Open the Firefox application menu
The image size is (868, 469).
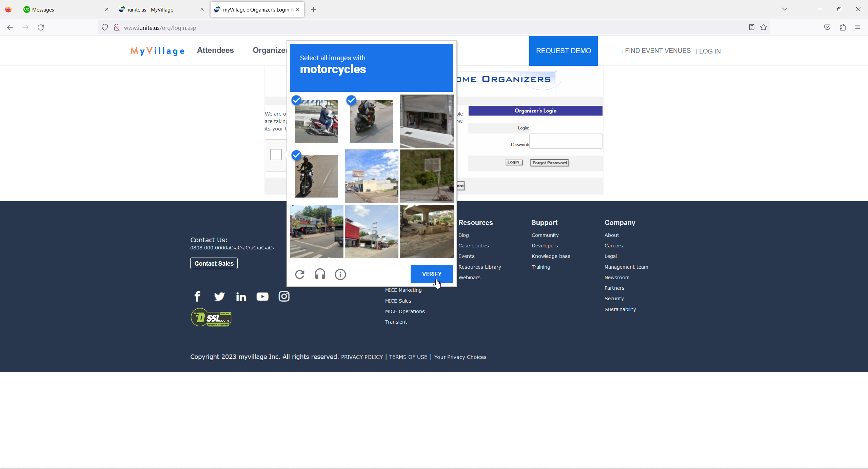click(x=857, y=27)
